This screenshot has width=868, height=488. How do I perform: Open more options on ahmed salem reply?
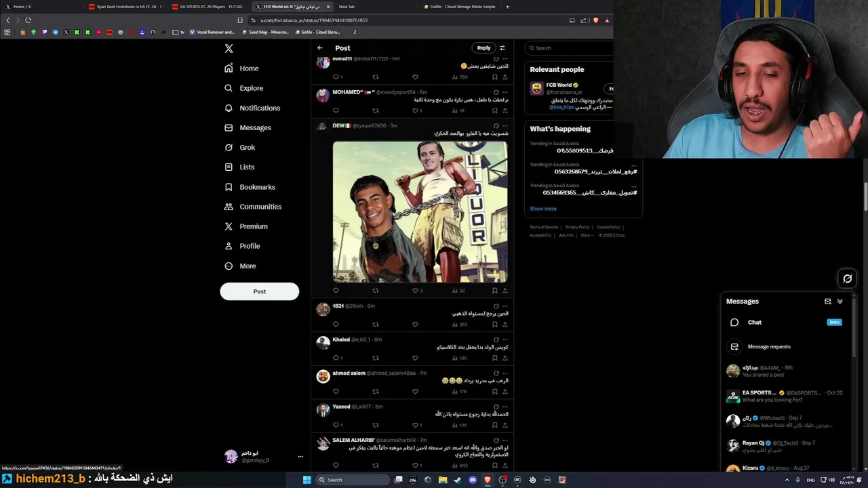(x=505, y=373)
